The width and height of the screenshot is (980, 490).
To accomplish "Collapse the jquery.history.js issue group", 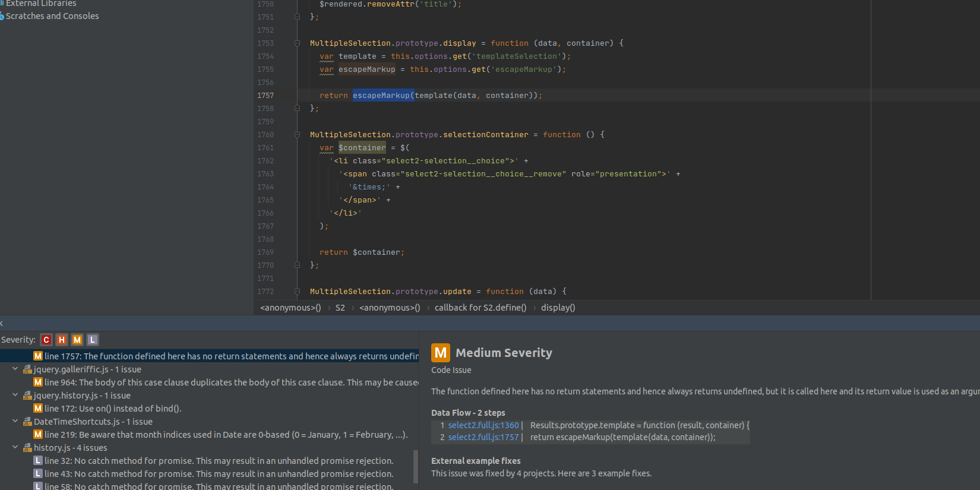I will [x=15, y=396].
